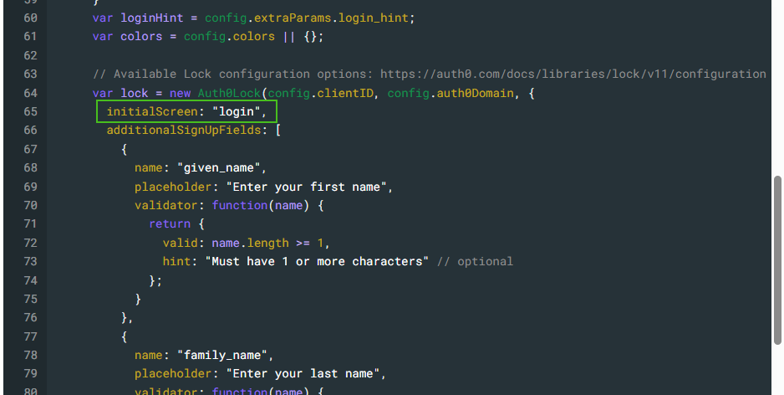The width and height of the screenshot is (784, 395).
Task: Click line number 60 in the gutter
Action: coord(30,18)
